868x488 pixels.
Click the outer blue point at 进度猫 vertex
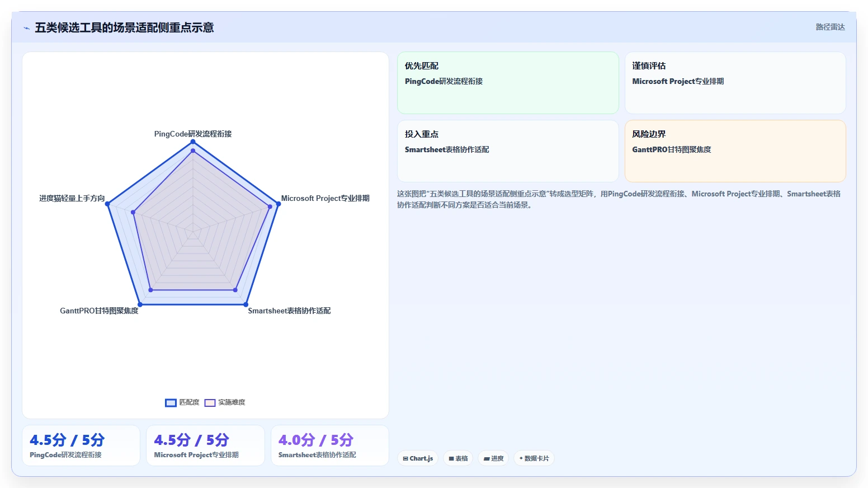tap(108, 204)
